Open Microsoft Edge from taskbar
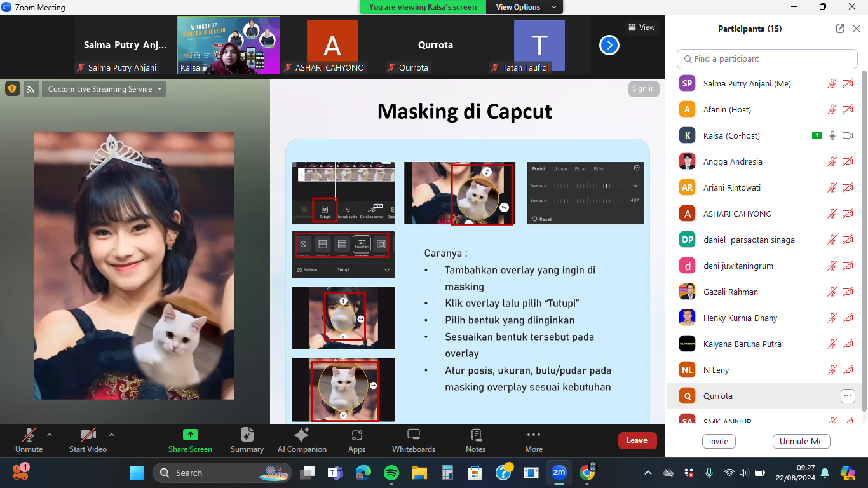This screenshot has height=488, width=868. 363,473
